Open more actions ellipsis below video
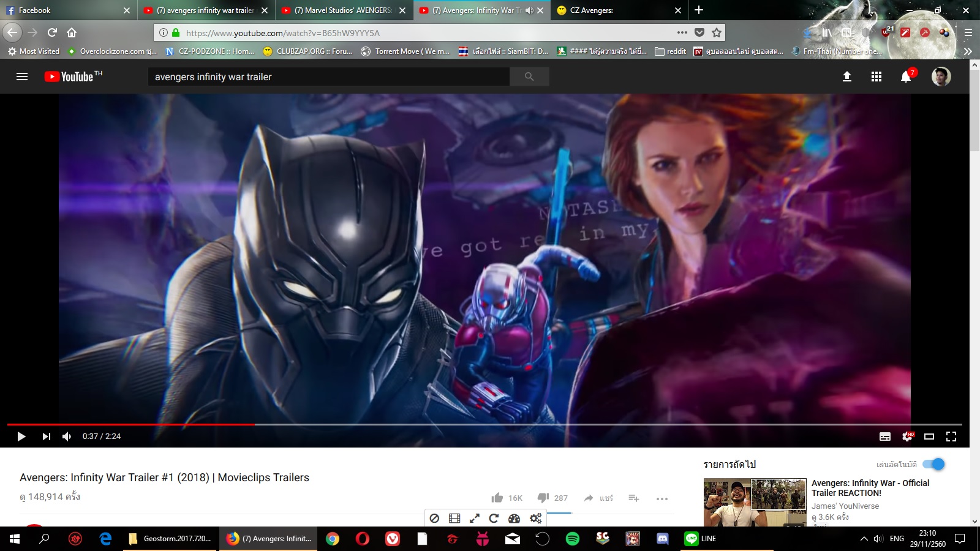 pos(662,498)
